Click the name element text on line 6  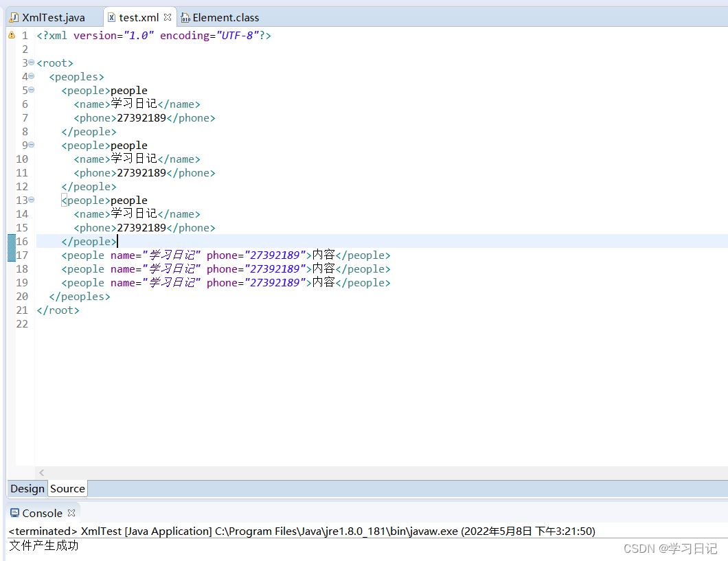tap(134, 104)
